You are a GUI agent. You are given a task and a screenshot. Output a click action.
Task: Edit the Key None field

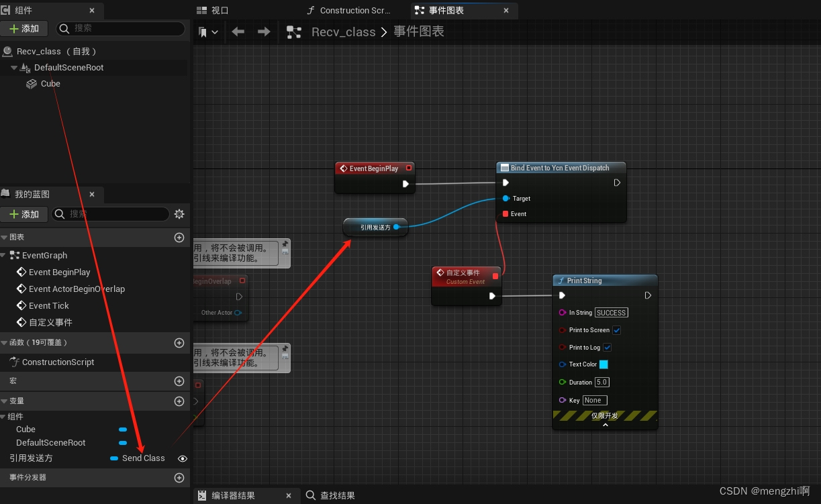(595, 401)
